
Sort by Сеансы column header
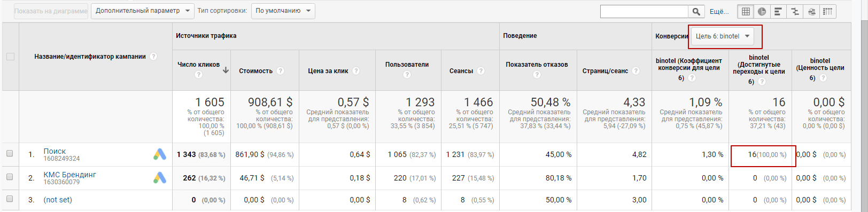click(x=461, y=71)
